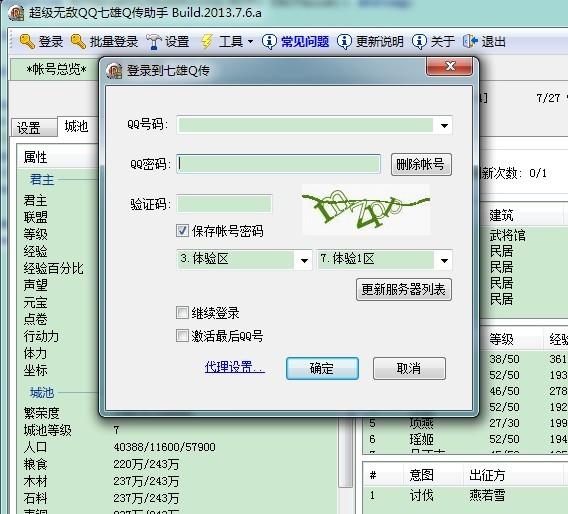This screenshot has height=514, width=568.
Task: Switch to the 设置 tab below overview
Action: click(33, 128)
